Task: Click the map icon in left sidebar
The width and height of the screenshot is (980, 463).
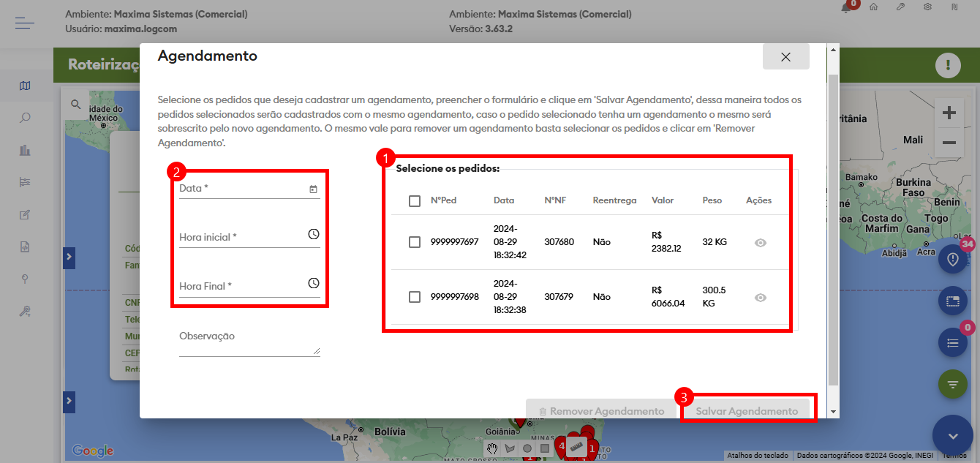Action: (26, 86)
